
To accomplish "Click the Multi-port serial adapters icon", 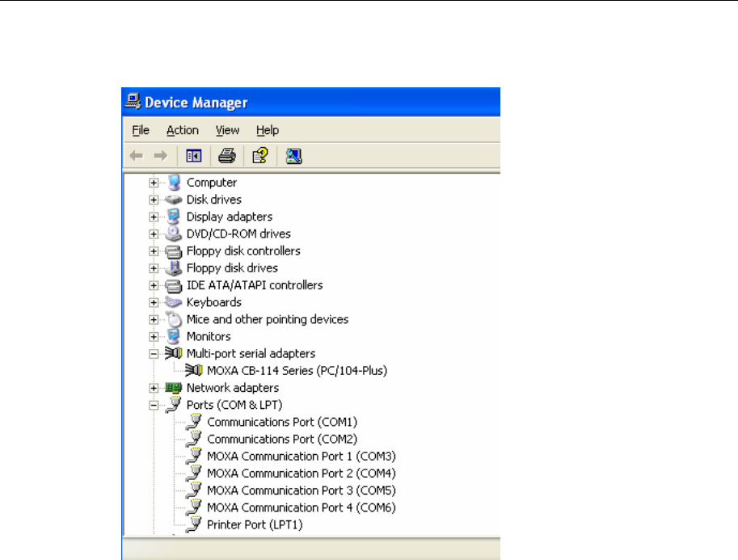I will point(173,353).
